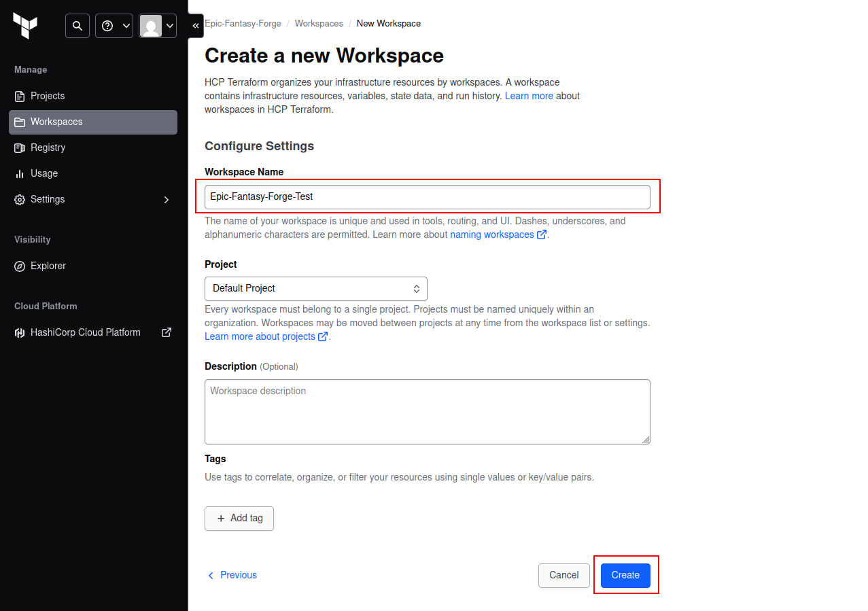Click the Add tag button
This screenshot has width=868, height=611.
click(239, 518)
